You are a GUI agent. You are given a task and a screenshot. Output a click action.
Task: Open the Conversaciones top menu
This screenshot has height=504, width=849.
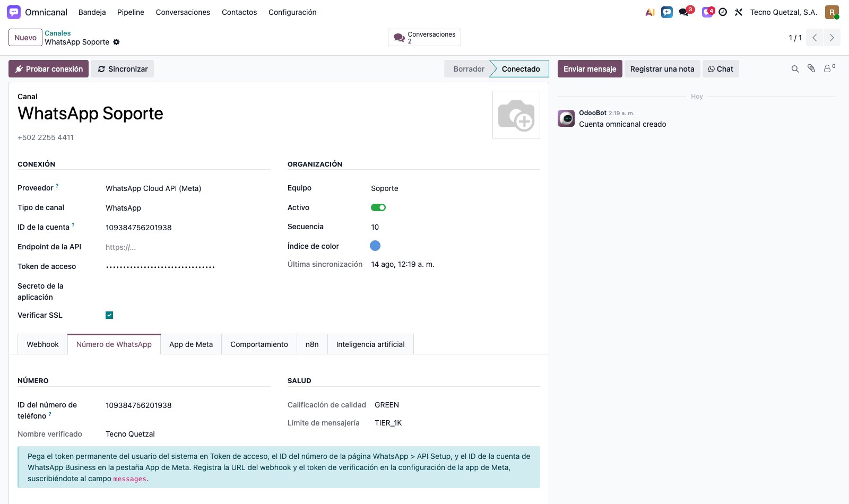183,12
